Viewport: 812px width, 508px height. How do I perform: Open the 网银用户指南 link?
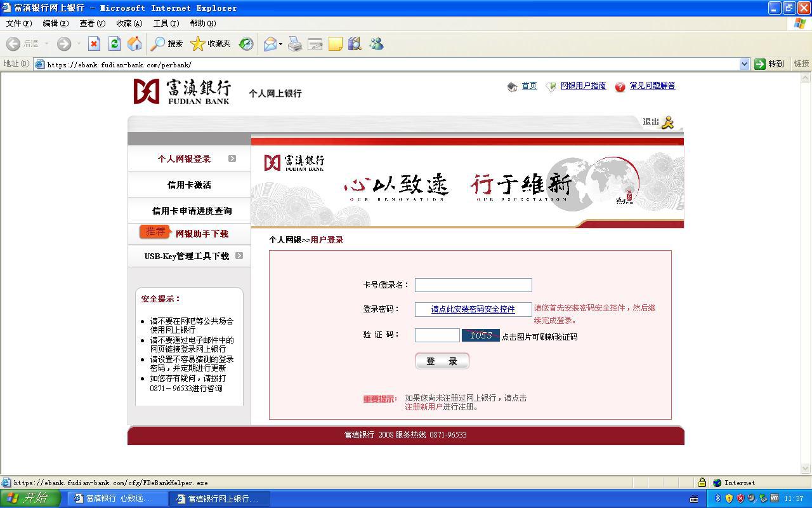tap(583, 86)
